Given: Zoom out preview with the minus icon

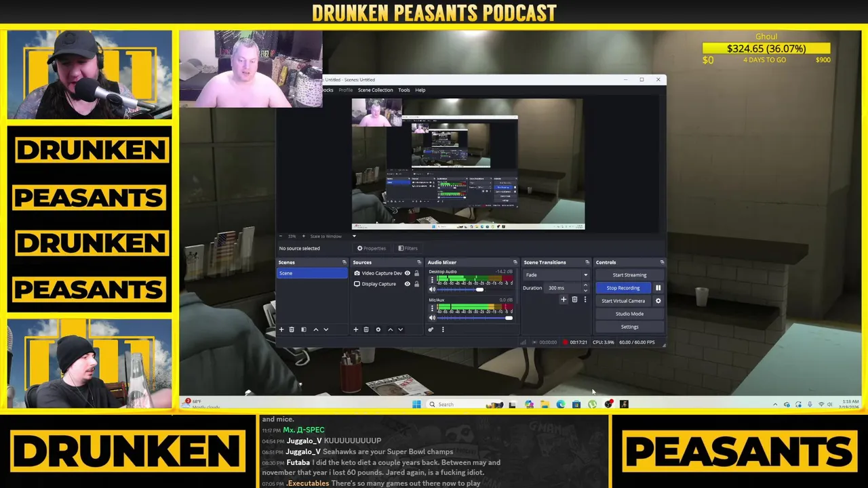Looking at the screenshot, I should point(281,236).
